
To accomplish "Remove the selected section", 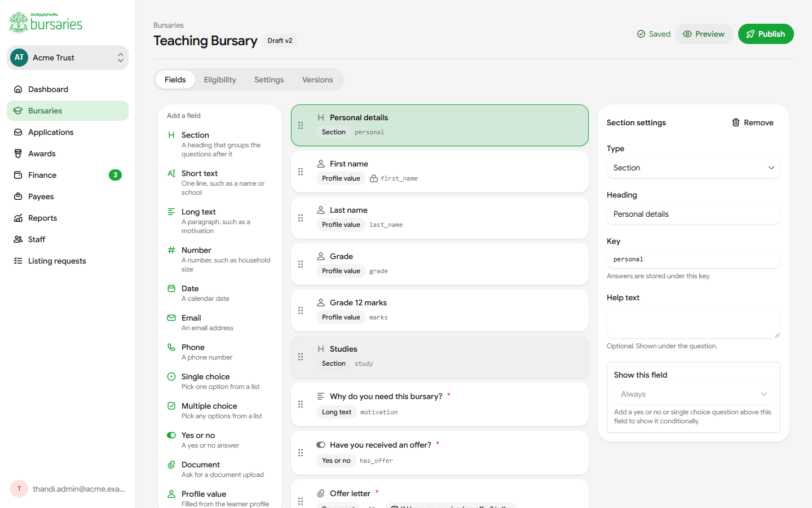I will pos(753,122).
